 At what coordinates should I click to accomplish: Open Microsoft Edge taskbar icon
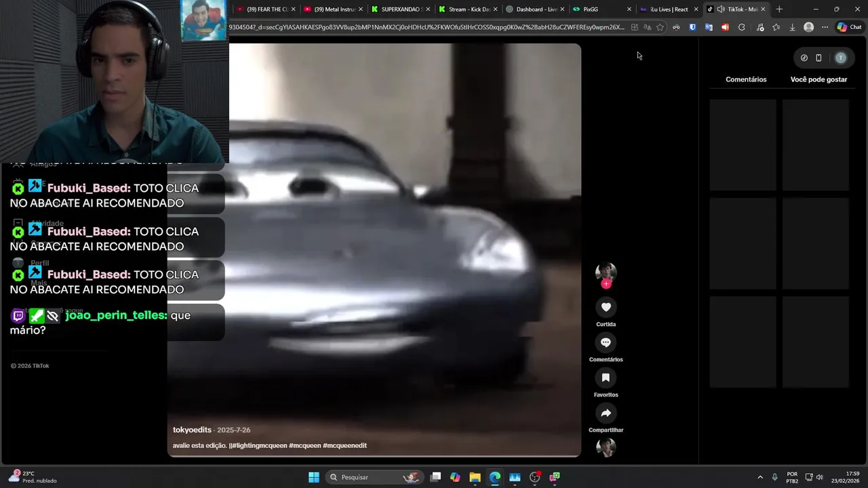coord(495,477)
